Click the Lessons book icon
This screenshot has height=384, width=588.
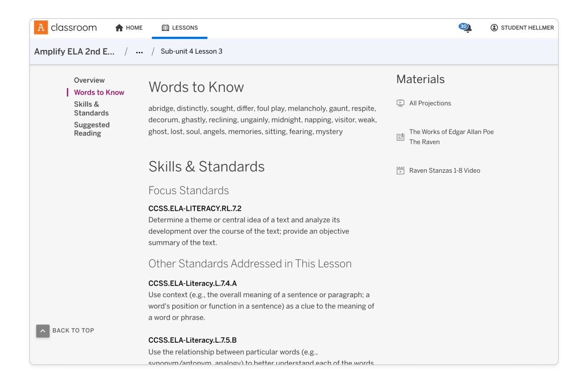(x=165, y=28)
